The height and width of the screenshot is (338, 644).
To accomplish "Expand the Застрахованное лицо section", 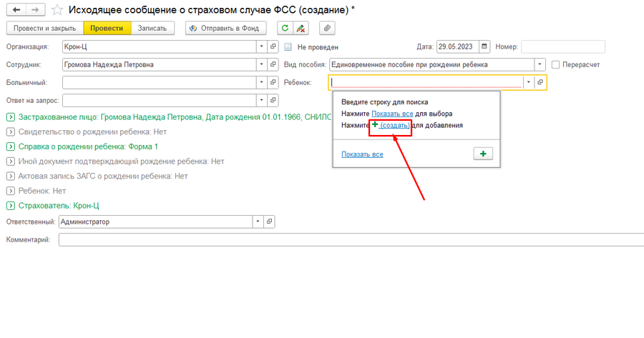I will point(11,117).
